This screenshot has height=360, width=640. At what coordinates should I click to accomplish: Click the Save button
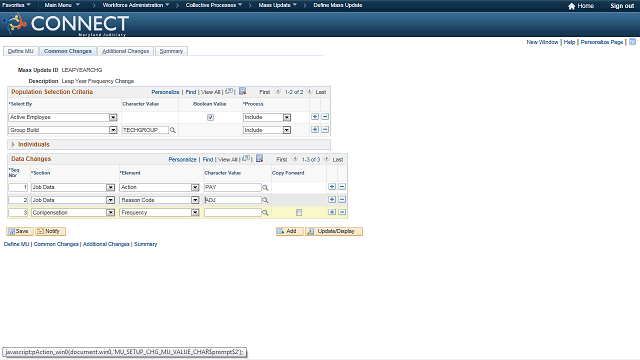(x=20, y=231)
